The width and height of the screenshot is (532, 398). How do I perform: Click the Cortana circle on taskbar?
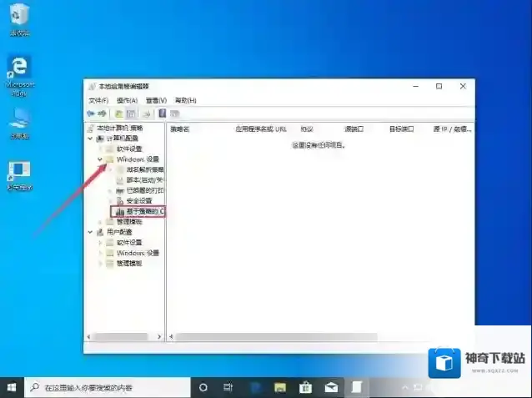[203, 388]
